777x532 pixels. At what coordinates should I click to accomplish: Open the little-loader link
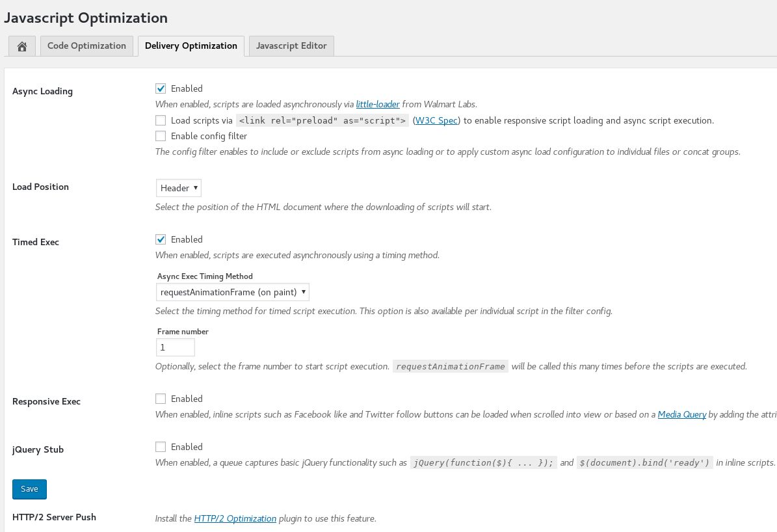(x=378, y=104)
